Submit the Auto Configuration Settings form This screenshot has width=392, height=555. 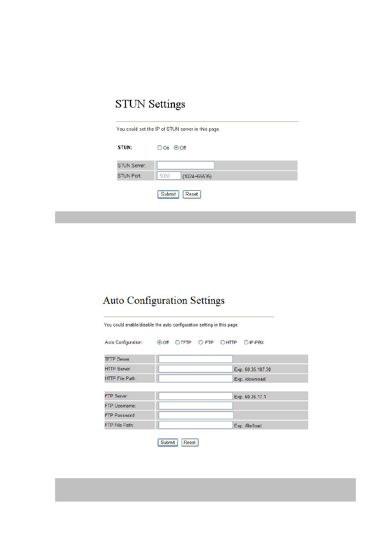pyautogui.click(x=168, y=442)
